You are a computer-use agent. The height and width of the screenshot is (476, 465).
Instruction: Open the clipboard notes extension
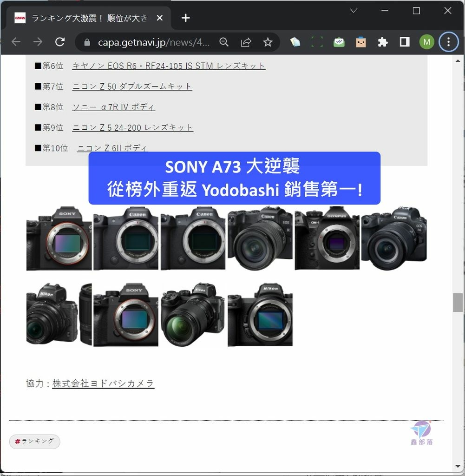pos(295,42)
